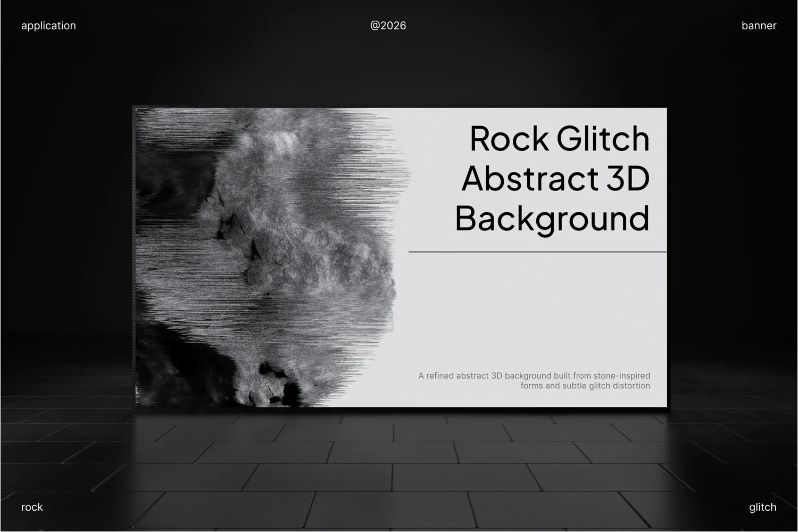Click "forms and subtle glitch distortion" text

pyautogui.click(x=585, y=386)
